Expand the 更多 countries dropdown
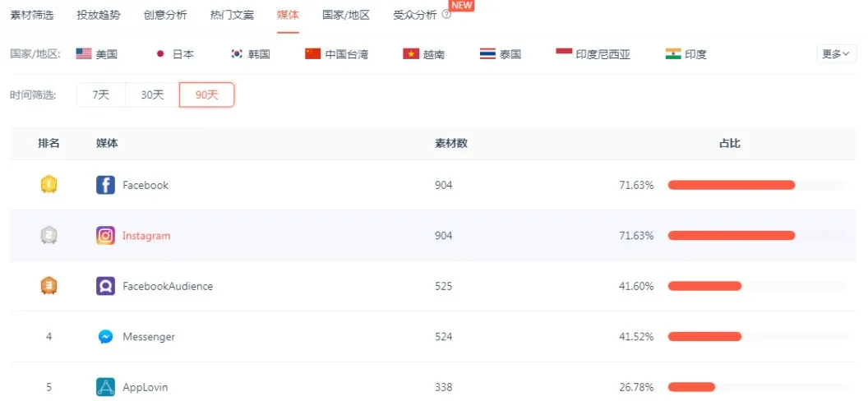This screenshot has width=868, height=401. coord(836,53)
